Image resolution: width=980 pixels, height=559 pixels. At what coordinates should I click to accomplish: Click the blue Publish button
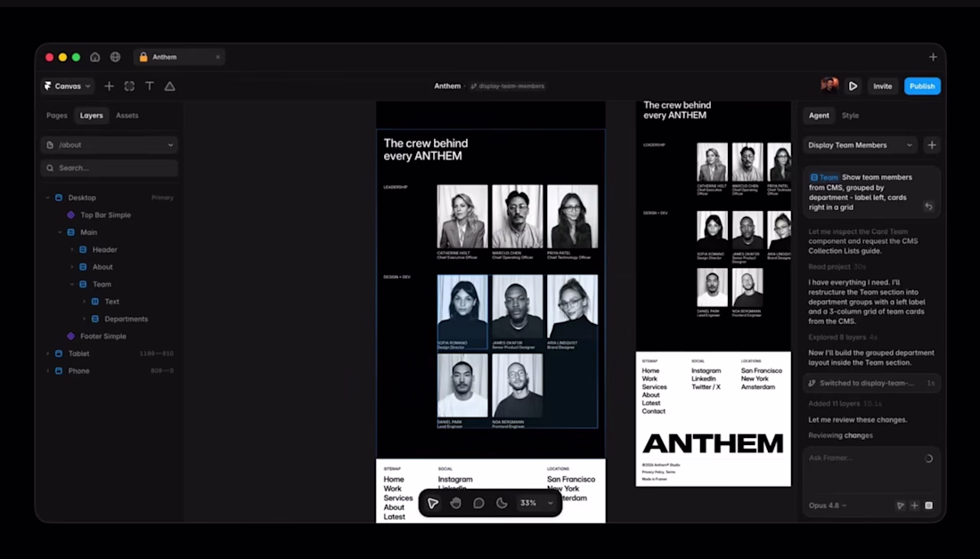click(922, 86)
